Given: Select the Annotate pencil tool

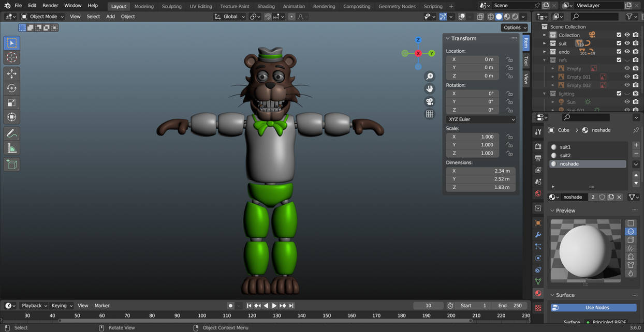Looking at the screenshot, I should coord(11,133).
